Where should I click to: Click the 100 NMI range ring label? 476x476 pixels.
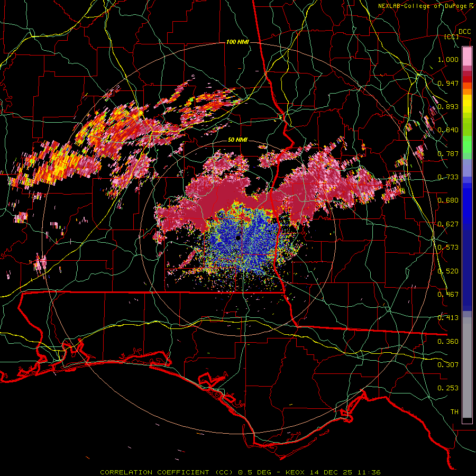[x=237, y=42]
